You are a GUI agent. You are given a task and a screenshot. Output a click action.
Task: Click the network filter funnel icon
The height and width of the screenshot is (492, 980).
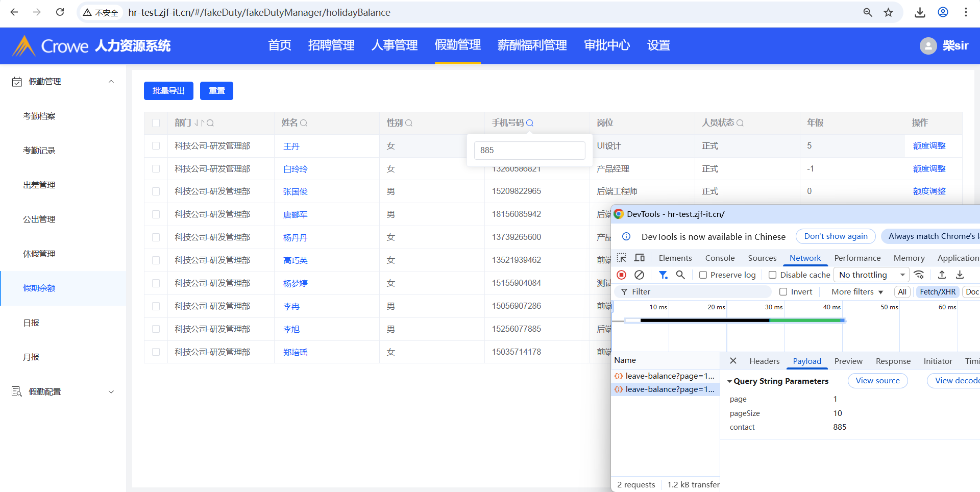663,275
